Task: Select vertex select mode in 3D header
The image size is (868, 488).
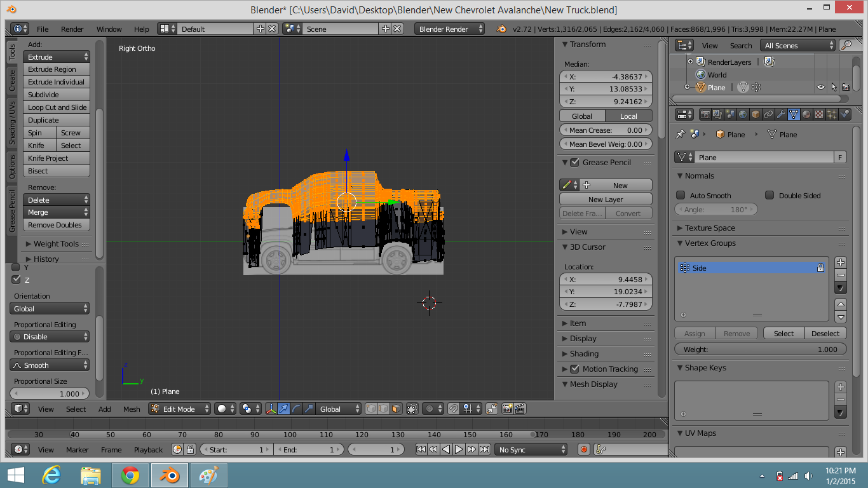Action: coord(372,409)
